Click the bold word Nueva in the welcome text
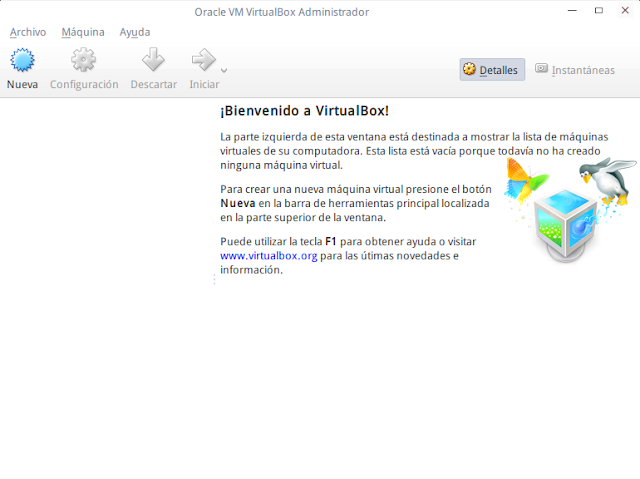Screen dimensions: 640x479 tap(238, 203)
